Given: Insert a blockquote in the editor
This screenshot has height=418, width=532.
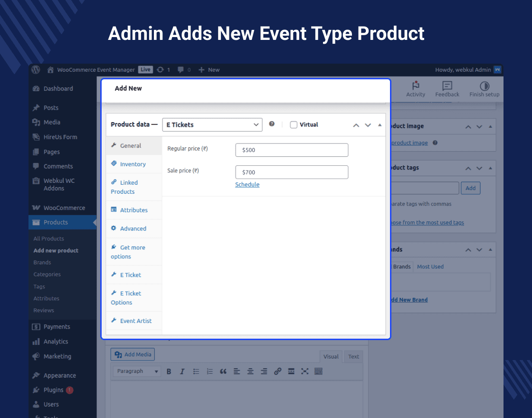Looking at the screenshot, I should pos(223,371).
